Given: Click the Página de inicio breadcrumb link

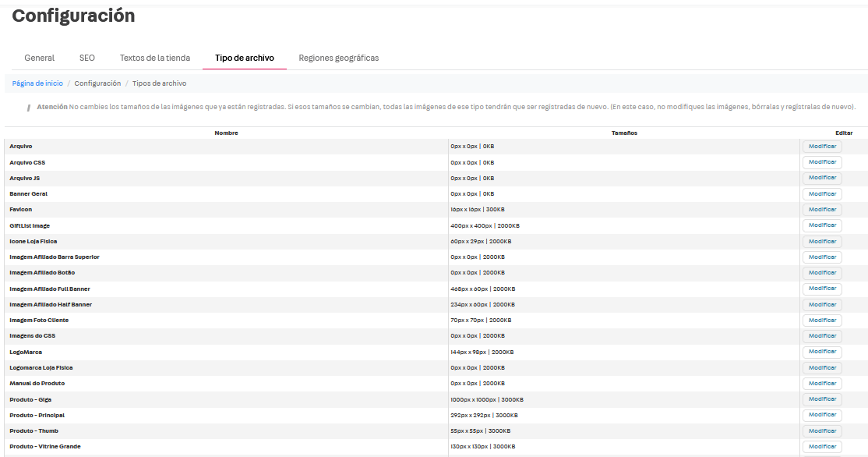Looking at the screenshot, I should click(37, 83).
